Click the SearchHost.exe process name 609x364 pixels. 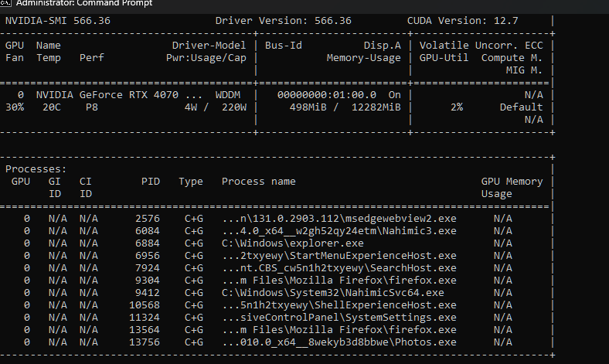click(x=339, y=268)
